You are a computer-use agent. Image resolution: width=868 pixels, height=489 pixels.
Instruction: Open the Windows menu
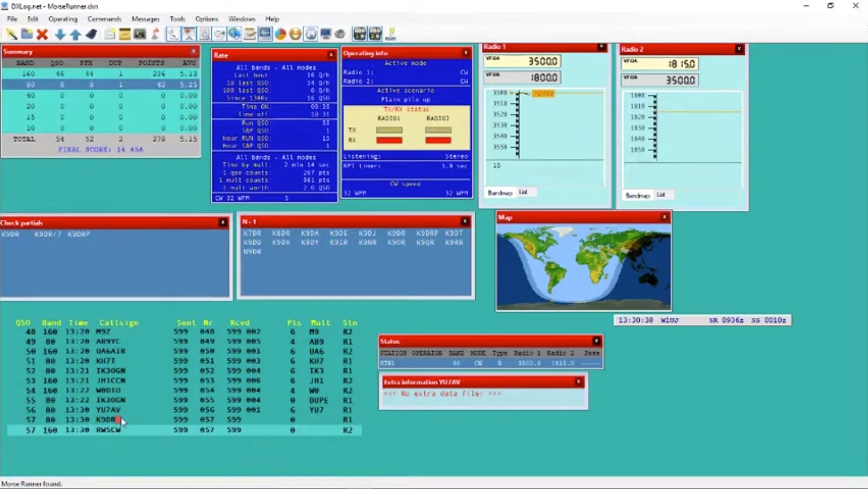point(241,19)
